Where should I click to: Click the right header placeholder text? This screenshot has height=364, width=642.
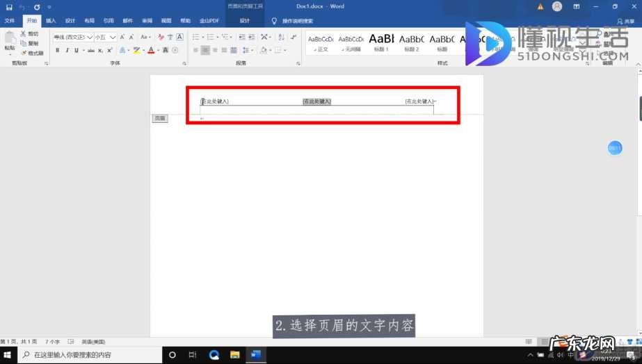click(x=419, y=101)
